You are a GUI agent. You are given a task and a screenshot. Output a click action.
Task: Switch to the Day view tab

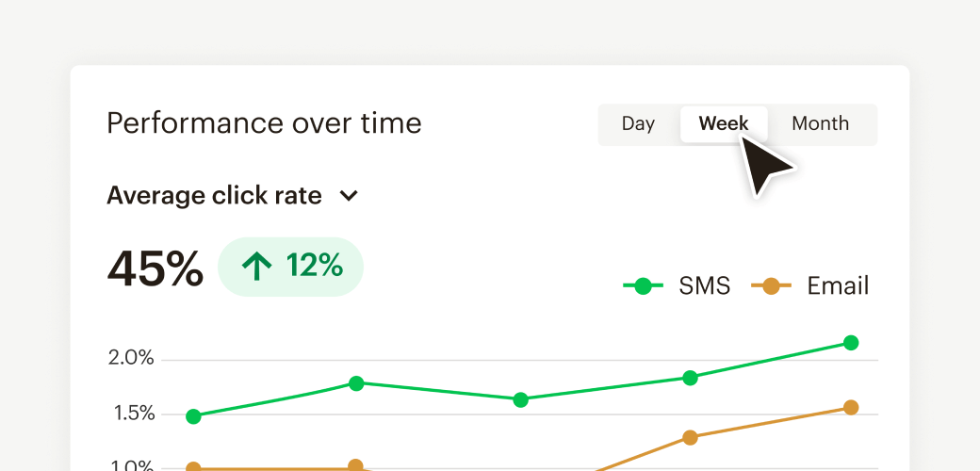[x=638, y=124]
